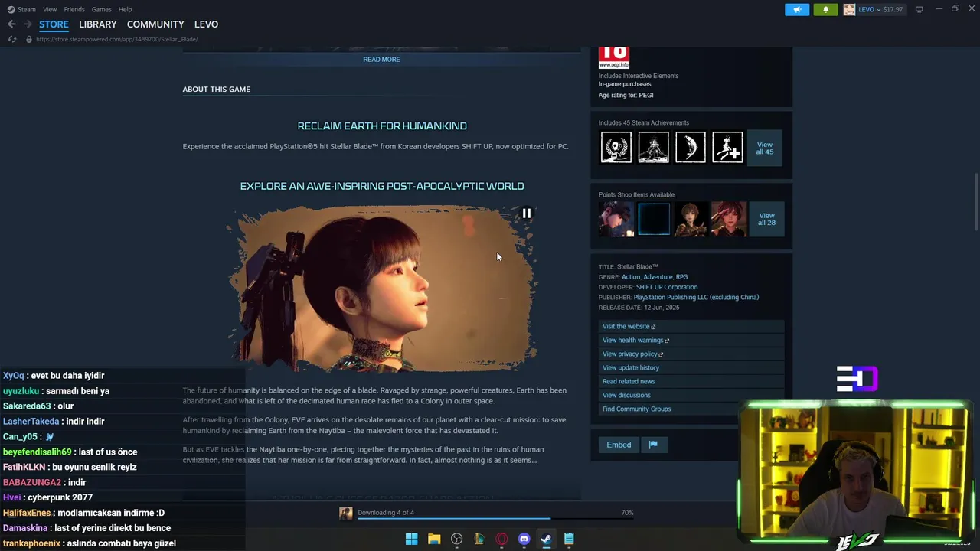Image resolution: width=980 pixels, height=551 pixels.
Task: Click the trophy wreath achievement icon
Action: 616,147
